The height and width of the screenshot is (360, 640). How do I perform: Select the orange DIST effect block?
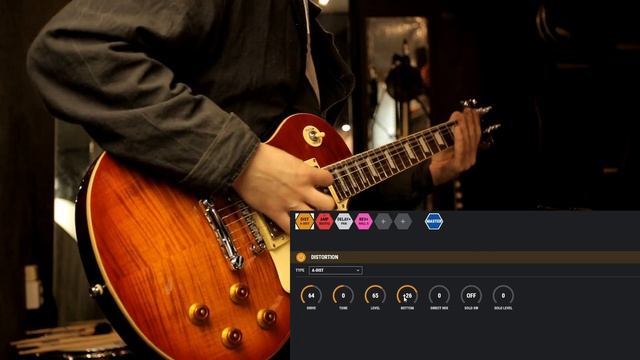tap(304, 221)
